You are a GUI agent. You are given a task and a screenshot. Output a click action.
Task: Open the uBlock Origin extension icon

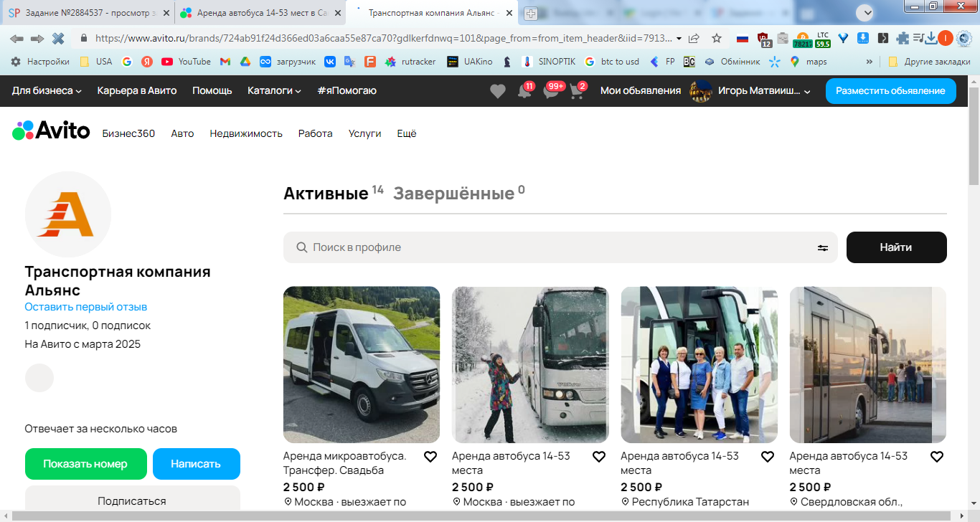pyautogui.click(x=763, y=39)
